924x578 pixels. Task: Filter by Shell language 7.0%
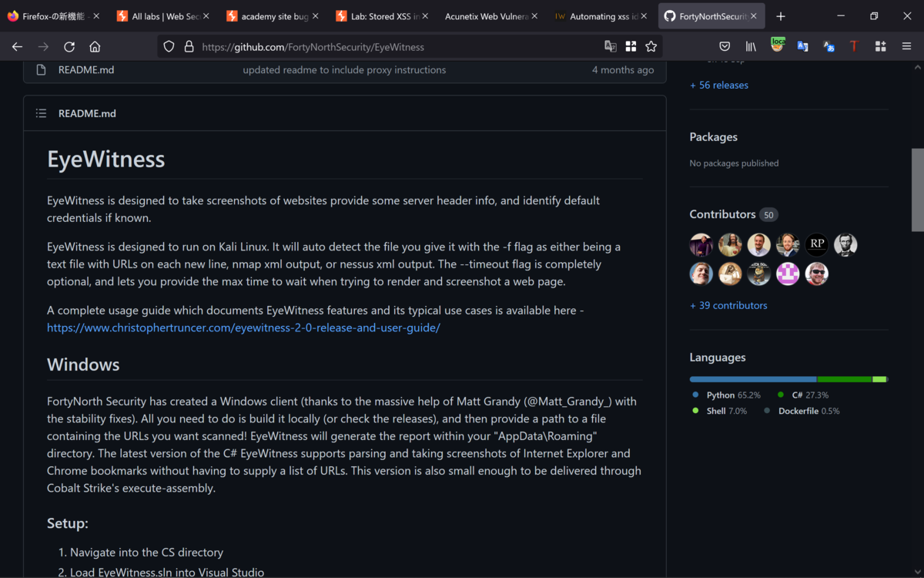[720, 411]
